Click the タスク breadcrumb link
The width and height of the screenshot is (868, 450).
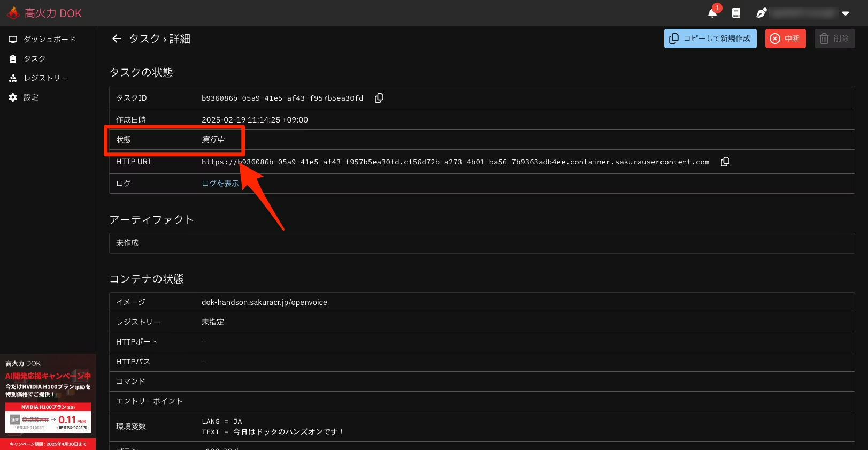pos(144,39)
